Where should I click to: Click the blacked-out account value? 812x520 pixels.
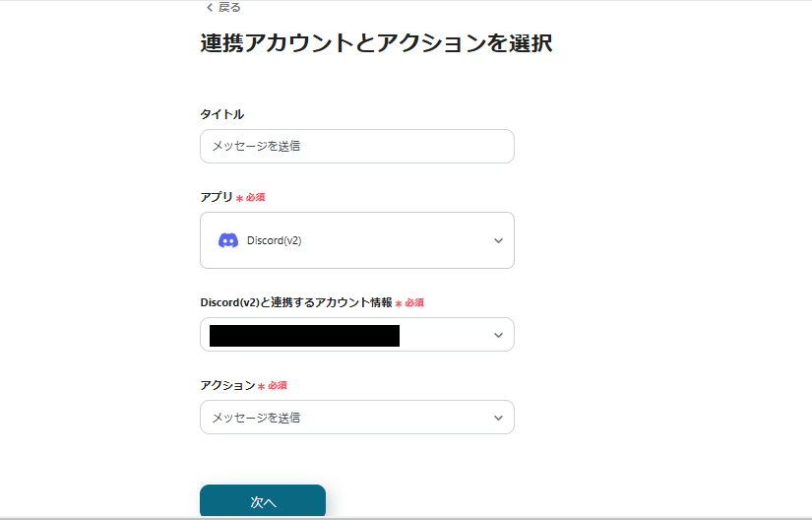point(305,335)
